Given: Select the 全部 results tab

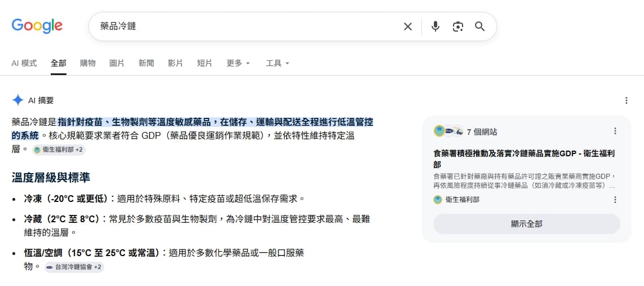Looking at the screenshot, I should pyautogui.click(x=59, y=63).
